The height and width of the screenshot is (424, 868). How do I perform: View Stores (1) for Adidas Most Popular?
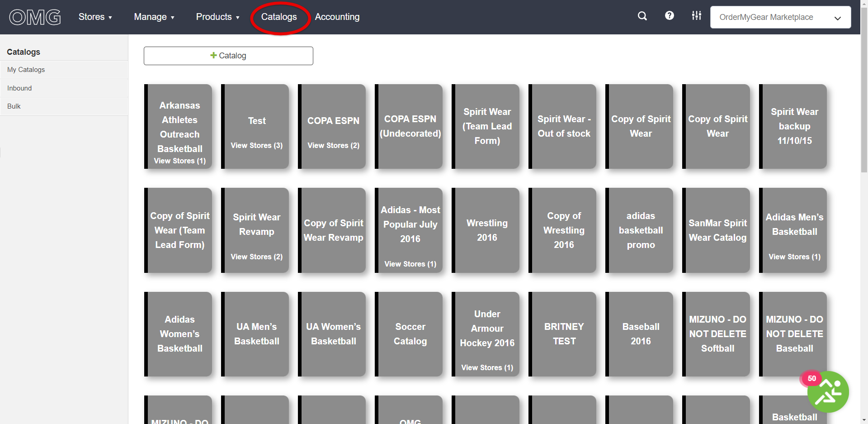[x=410, y=264]
